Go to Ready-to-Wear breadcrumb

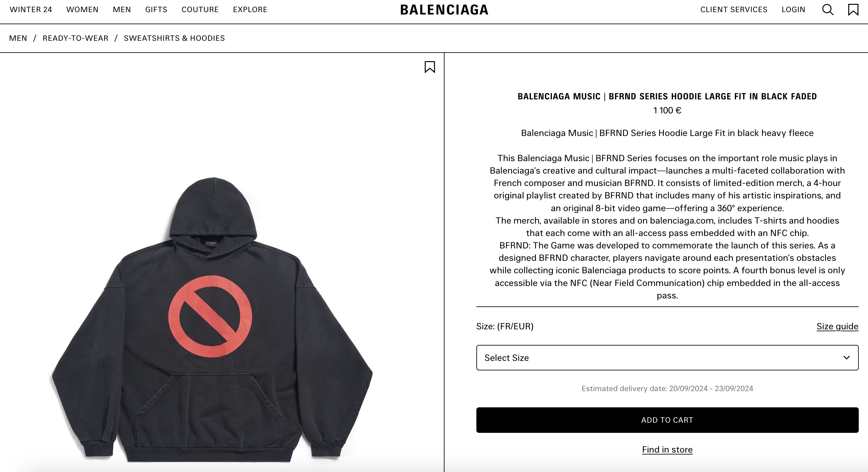pyautogui.click(x=76, y=38)
